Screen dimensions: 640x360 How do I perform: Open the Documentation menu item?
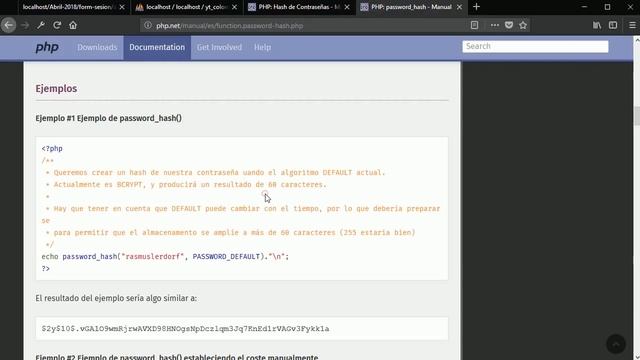(157, 47)
